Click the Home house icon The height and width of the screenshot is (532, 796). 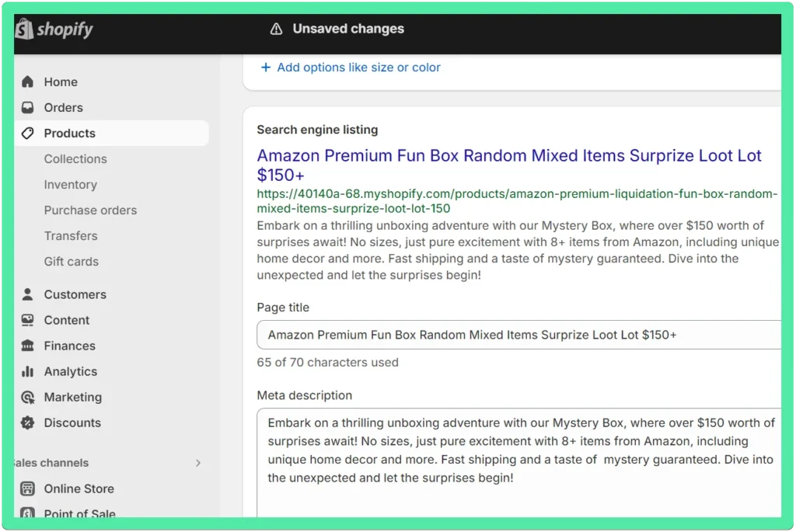[x=27, y=82]
